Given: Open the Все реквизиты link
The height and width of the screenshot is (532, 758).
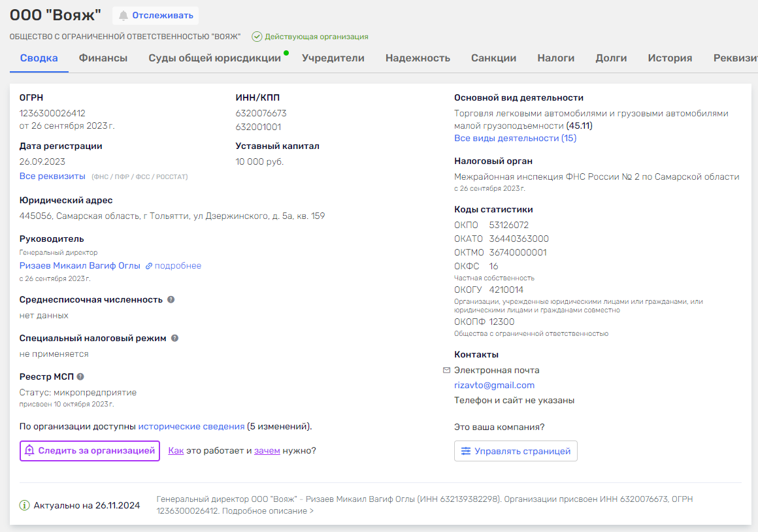Looking at the screenshot, I should point(52,176).
